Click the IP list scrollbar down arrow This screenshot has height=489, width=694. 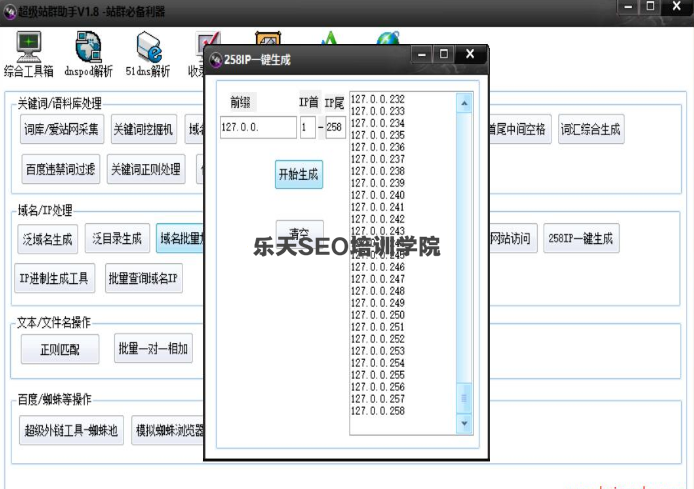(464, 424)
